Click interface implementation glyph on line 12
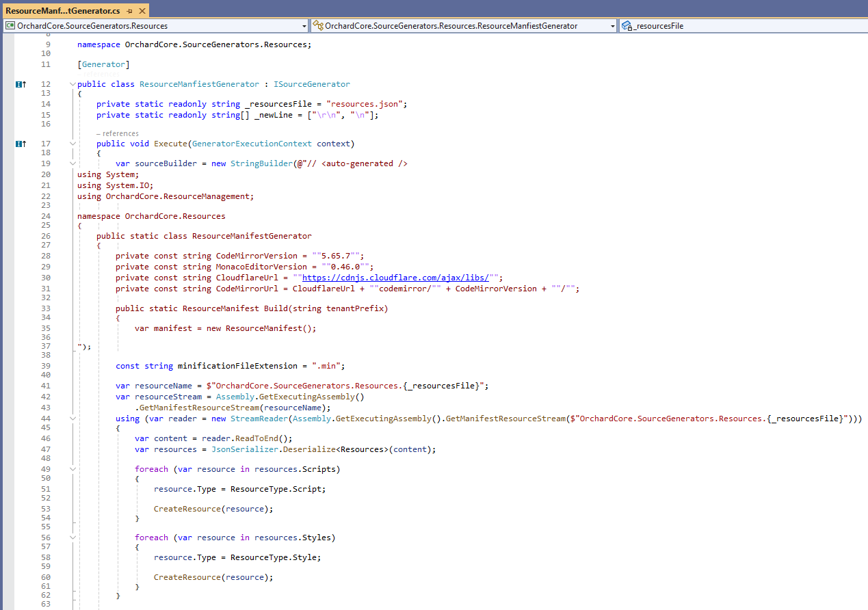This screenshot has width=868, height=610. (x=21, y=84)
